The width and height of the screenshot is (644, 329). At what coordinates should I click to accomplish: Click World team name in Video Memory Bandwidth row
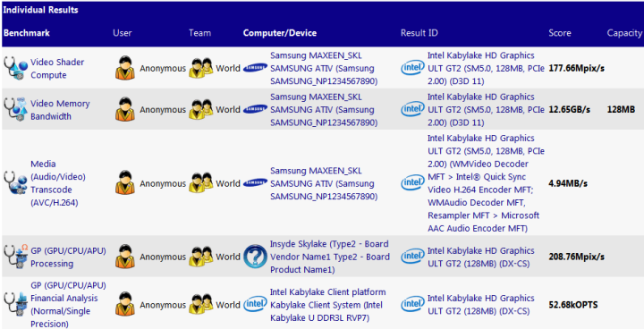click(x=228, y=110)
